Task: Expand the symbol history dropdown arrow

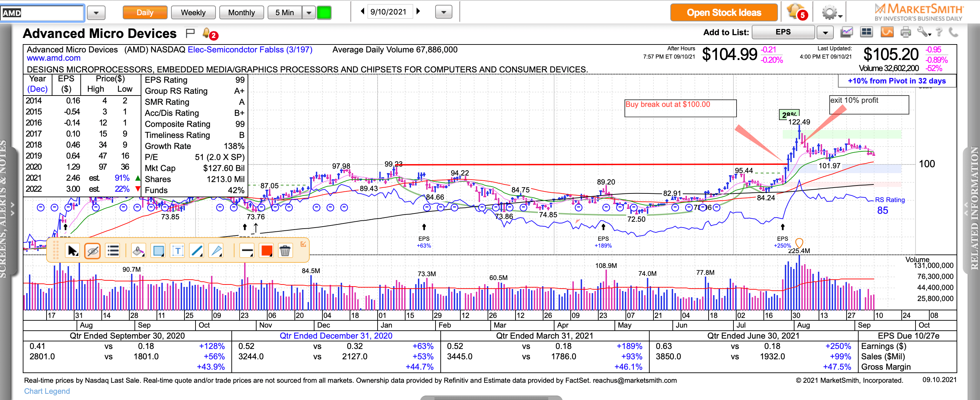Action: [96, 13]
